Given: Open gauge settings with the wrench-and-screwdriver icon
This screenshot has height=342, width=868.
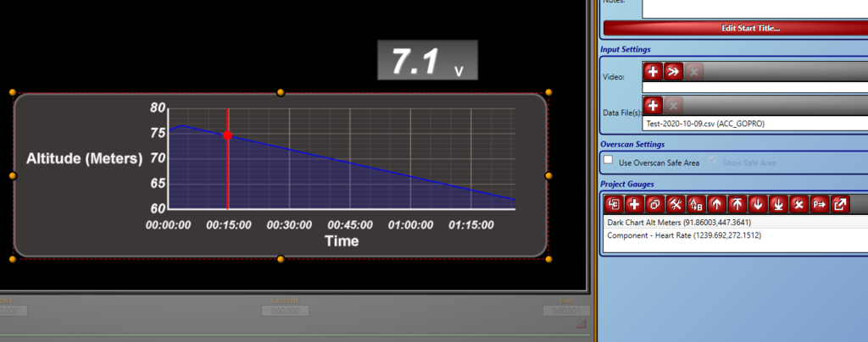Looking at the screenshot, I should [675, 204].
